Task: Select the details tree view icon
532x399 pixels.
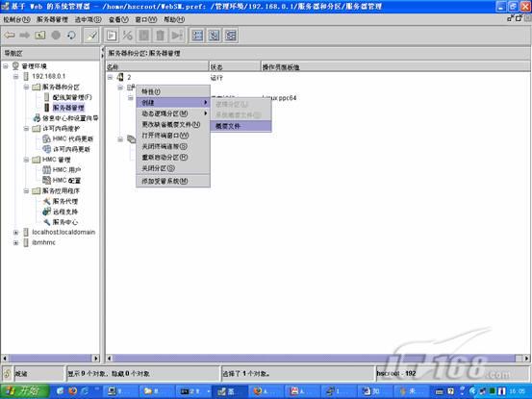Action: coord(231,36)
